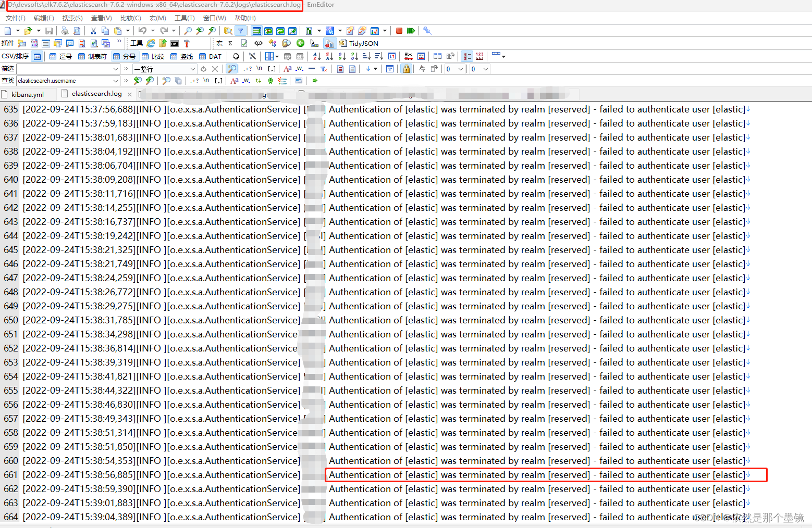Launch the Internet Explorer tool icon

click(x=151, y=43)
